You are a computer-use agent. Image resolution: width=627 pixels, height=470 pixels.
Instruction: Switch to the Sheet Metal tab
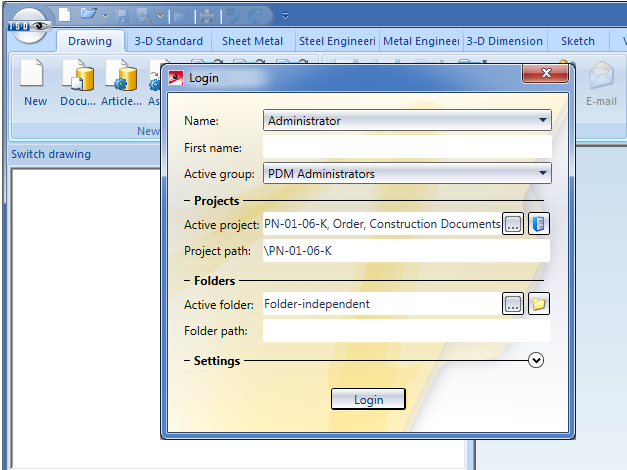coord(253,41)
